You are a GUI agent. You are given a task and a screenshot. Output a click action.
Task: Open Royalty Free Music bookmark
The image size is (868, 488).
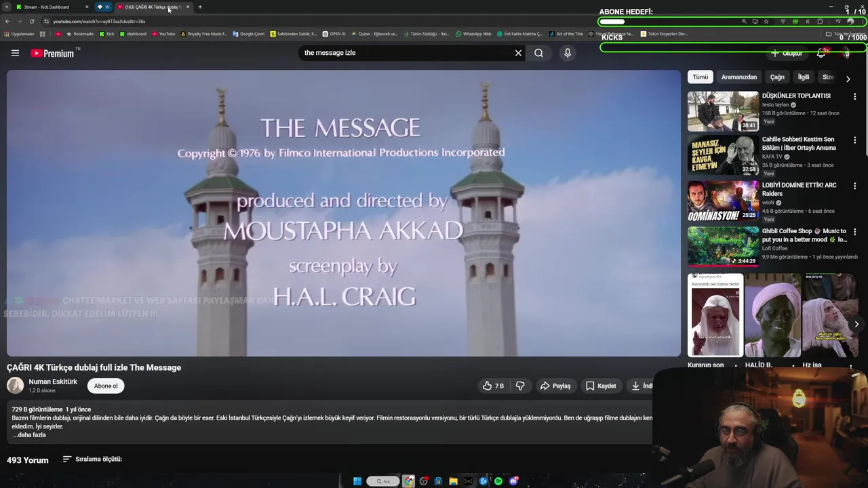(203, 34)
